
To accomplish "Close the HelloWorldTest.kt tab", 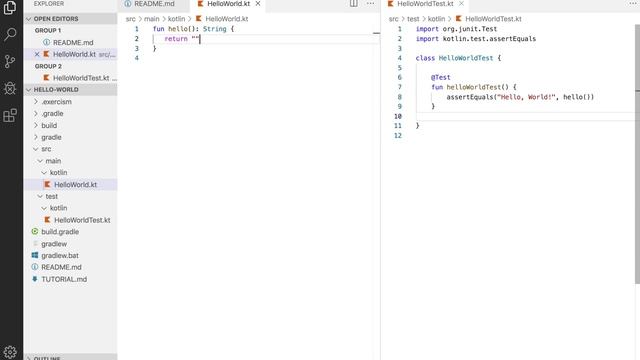I will [x=461, y=4].
